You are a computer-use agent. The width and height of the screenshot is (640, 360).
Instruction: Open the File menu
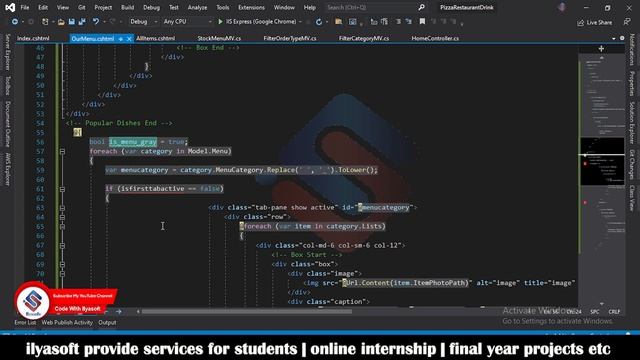pyautogui.click(x=25, y=7)
